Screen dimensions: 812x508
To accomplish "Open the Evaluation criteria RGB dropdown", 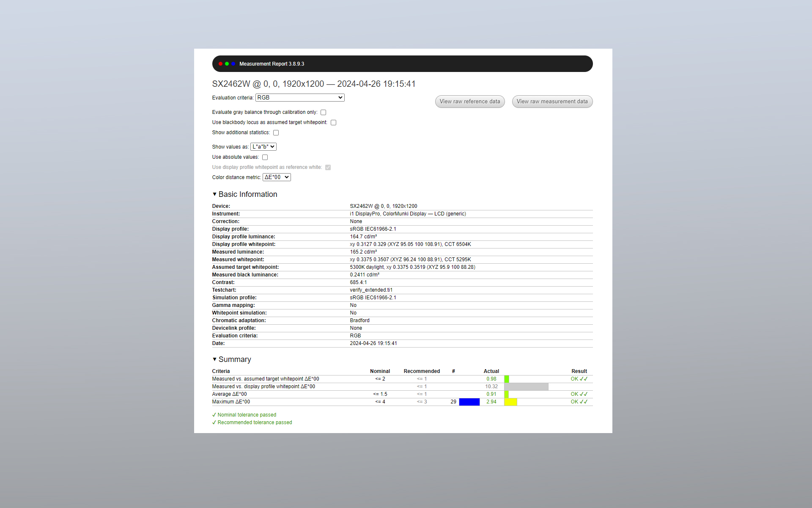I will 300,98.
